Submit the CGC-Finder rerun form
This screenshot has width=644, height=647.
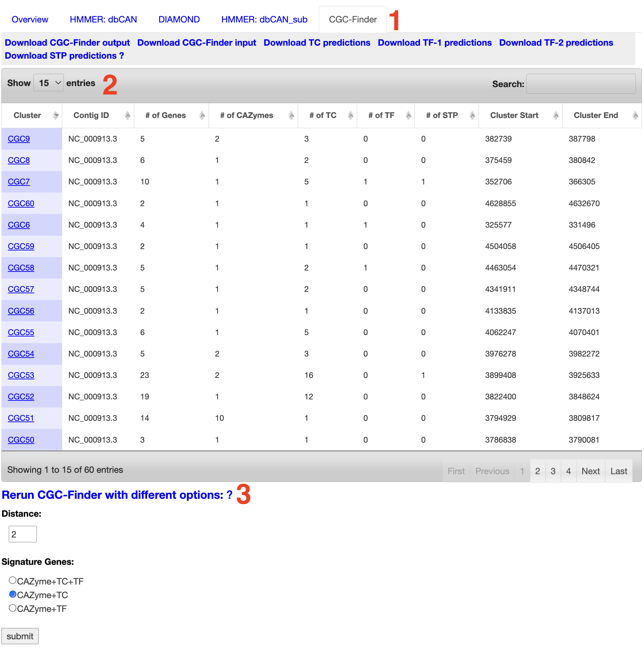click(20, 636)
